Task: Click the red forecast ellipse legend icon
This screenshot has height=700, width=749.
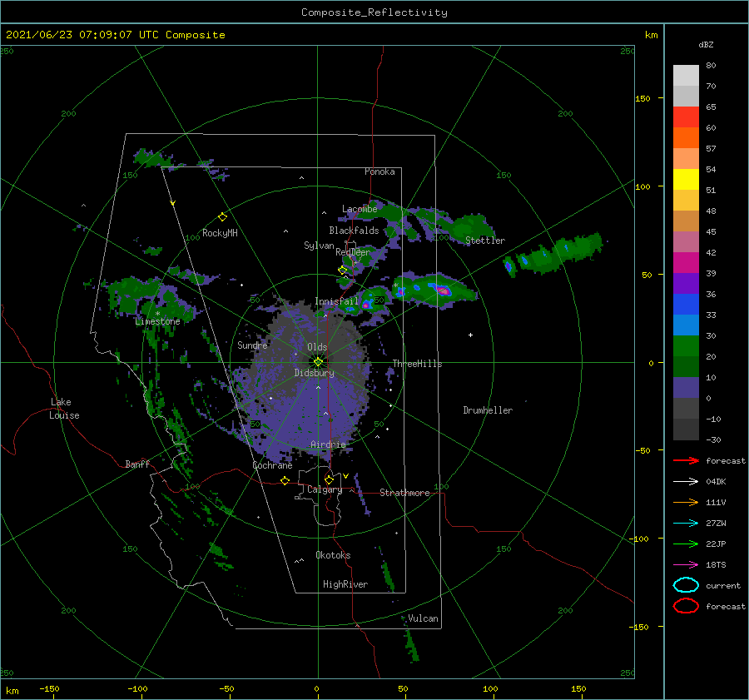Action: click(x=686, y=606)
